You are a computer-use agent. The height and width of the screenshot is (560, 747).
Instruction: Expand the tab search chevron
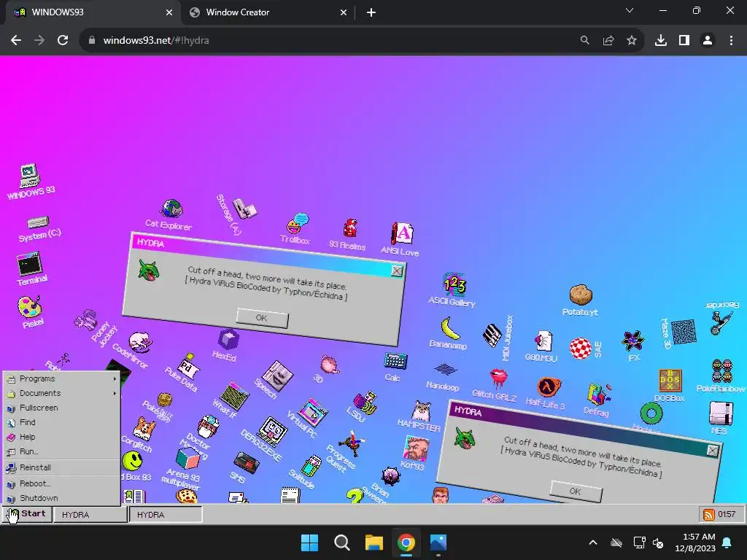point(630,10)
